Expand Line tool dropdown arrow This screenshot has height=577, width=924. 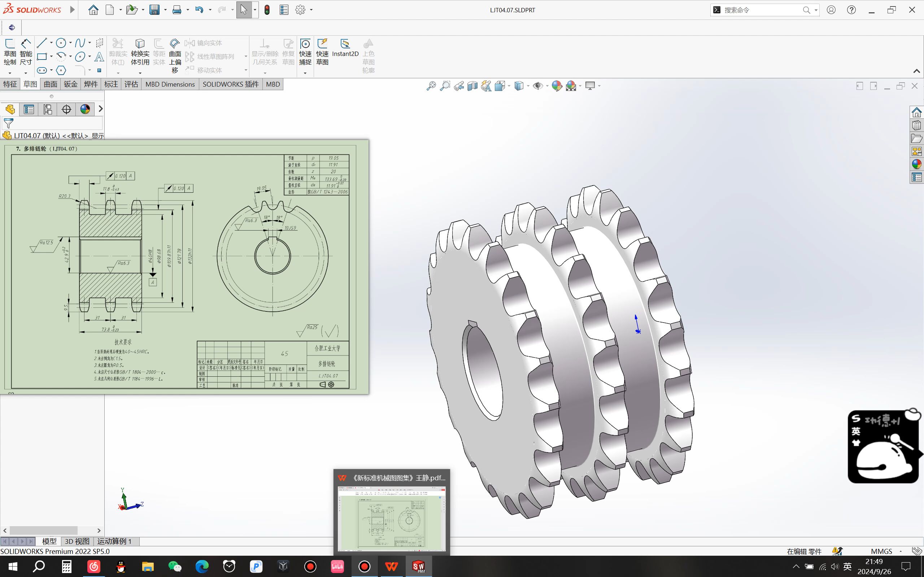[x=51, y=43]
